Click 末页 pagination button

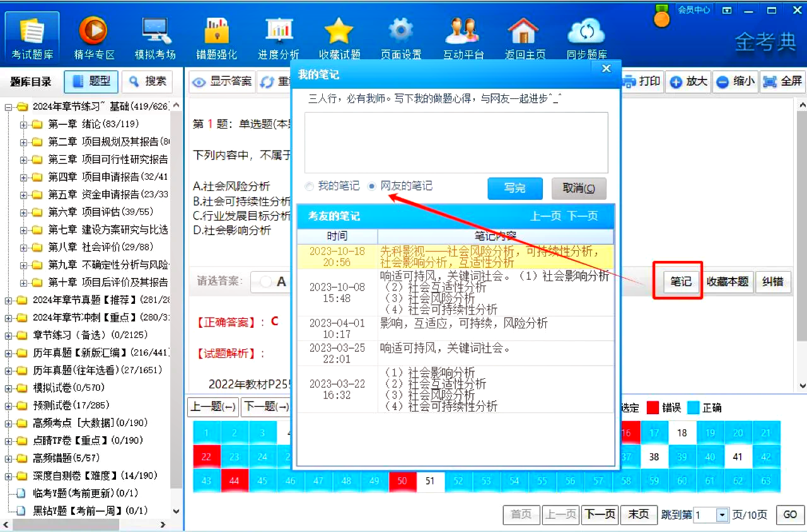point(639,514)
